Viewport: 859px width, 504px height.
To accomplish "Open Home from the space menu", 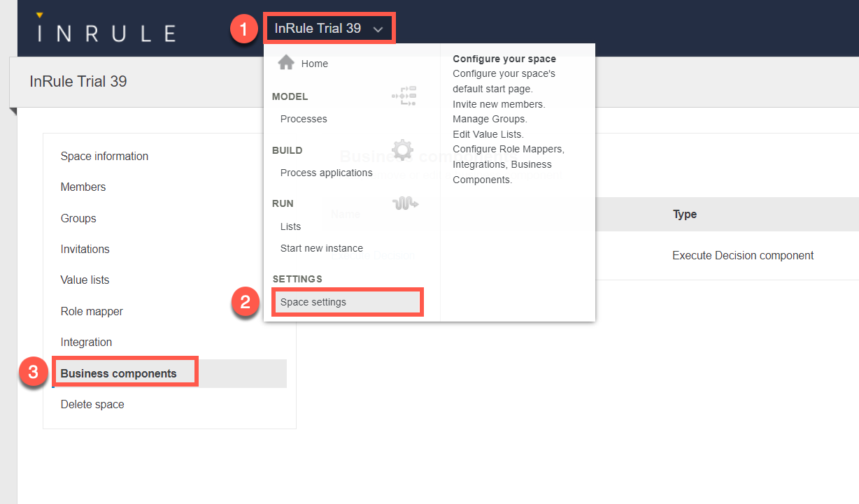I will click(x=314, y=64).
